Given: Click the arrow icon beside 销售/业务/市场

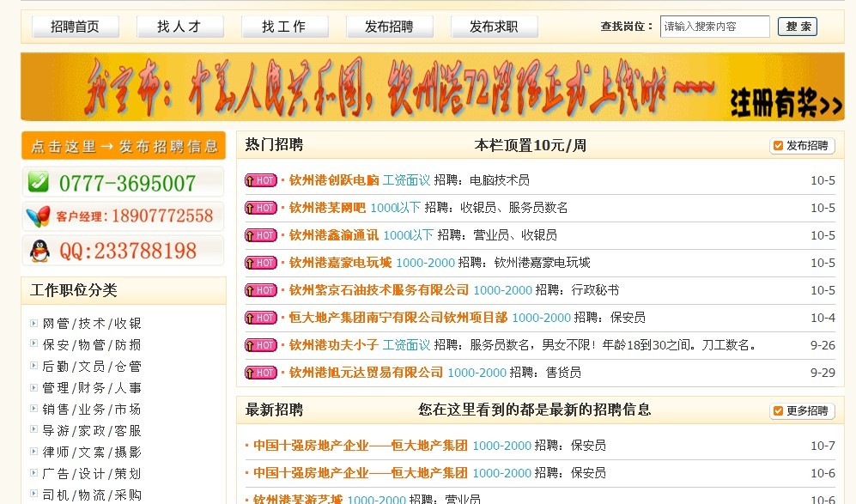Looking at the screenshot, I should tap(33, 409).
